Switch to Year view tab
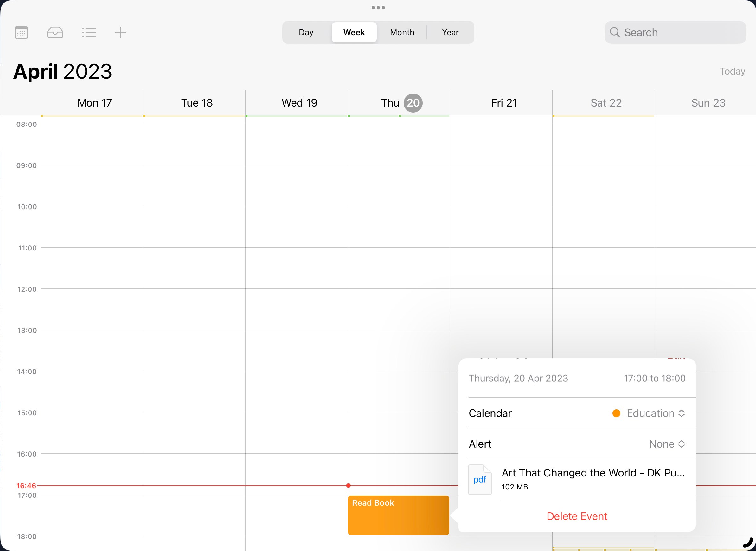Image resolution: width=756 pixels, height=551 pixels. coord(450,32)
